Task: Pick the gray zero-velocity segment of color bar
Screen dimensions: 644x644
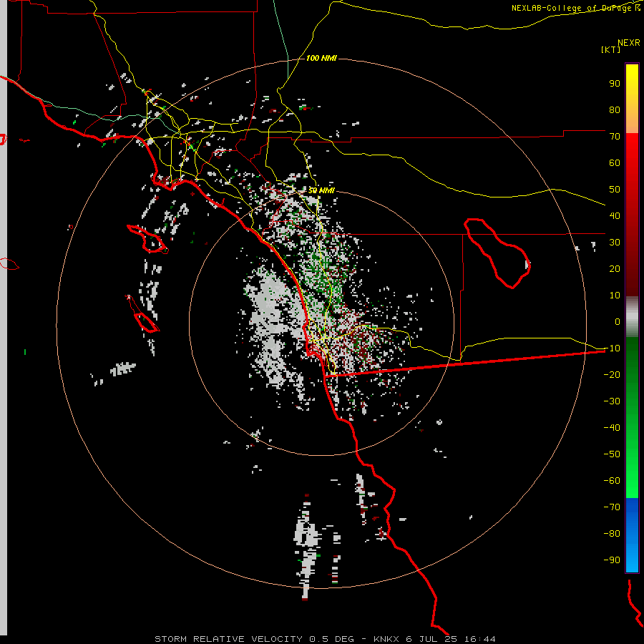Action: pos(632,317)
